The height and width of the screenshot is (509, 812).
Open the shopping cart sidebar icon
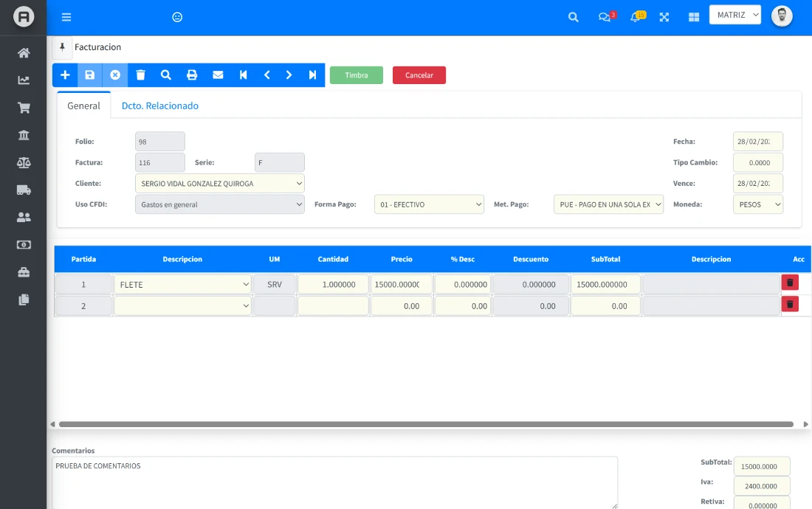click(24, 108)
